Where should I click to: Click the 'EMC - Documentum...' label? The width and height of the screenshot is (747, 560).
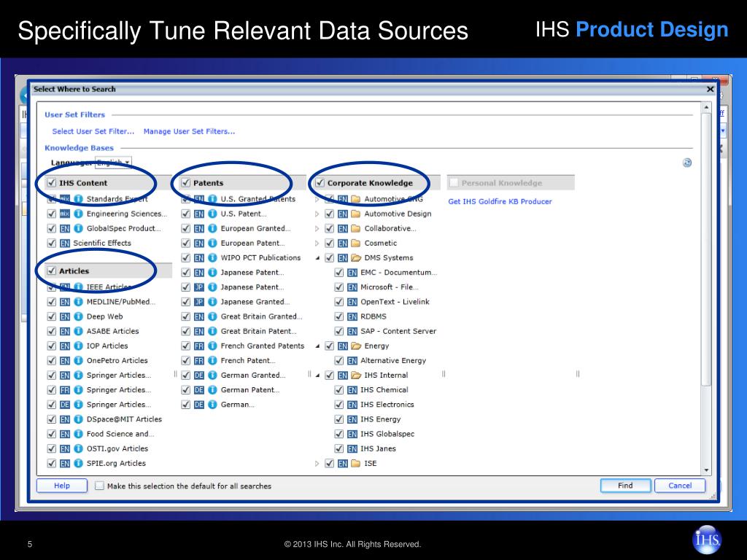point(398,273)
